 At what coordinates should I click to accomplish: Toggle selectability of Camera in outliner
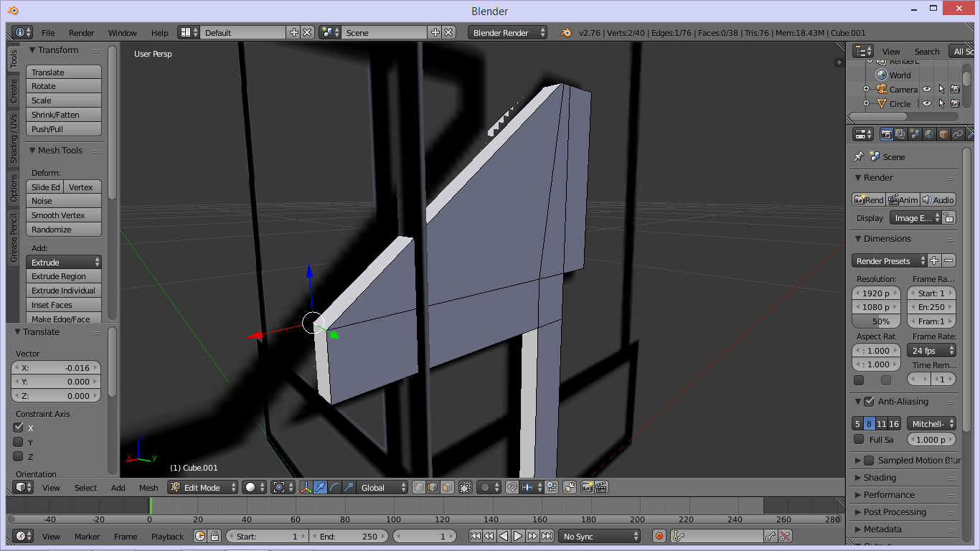(941, 90)
